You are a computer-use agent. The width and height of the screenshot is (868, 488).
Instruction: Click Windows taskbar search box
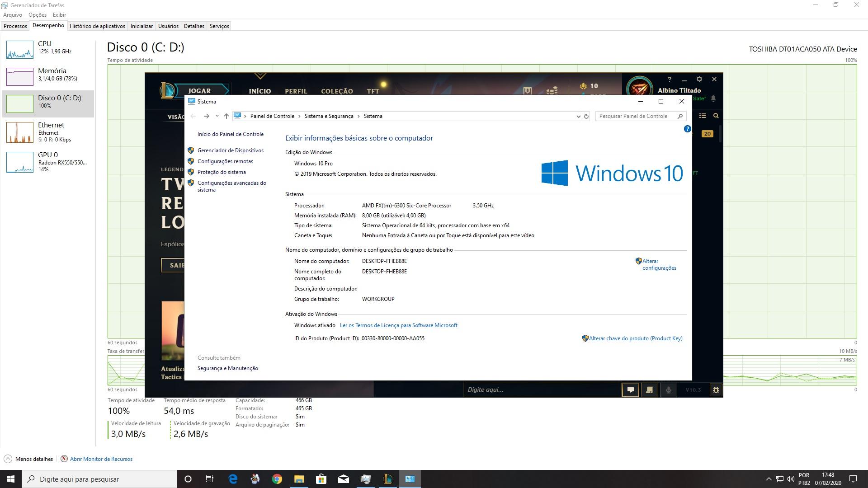tap(99, 479)
